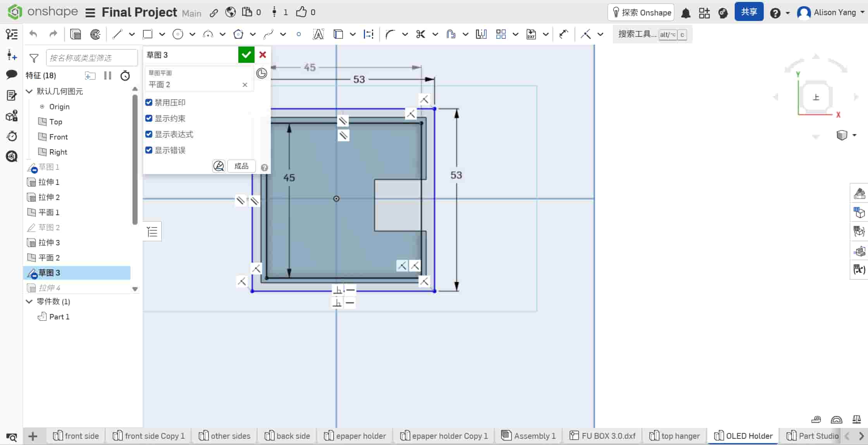Viewport: 868px width, 445px height.
Task: Select the Center point circle tool
Action: coord(177,34)
